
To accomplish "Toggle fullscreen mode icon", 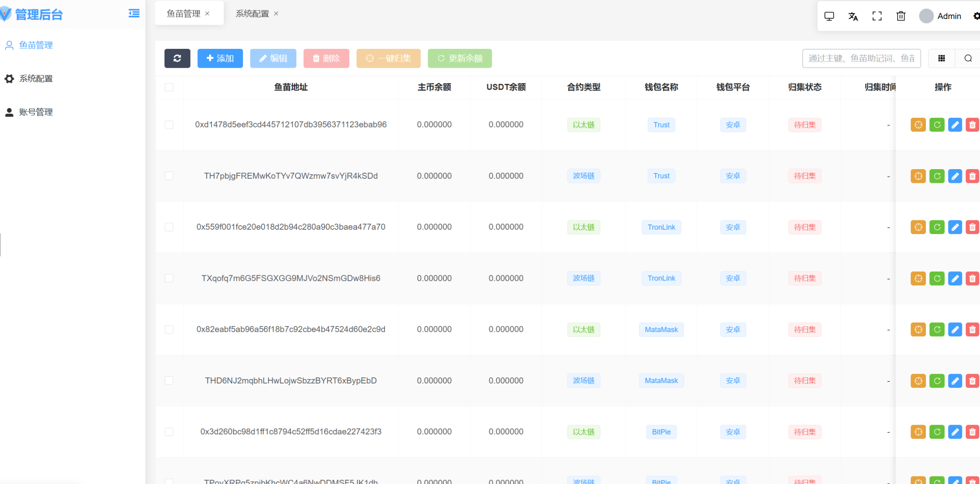I will click(x=877, y=16).
